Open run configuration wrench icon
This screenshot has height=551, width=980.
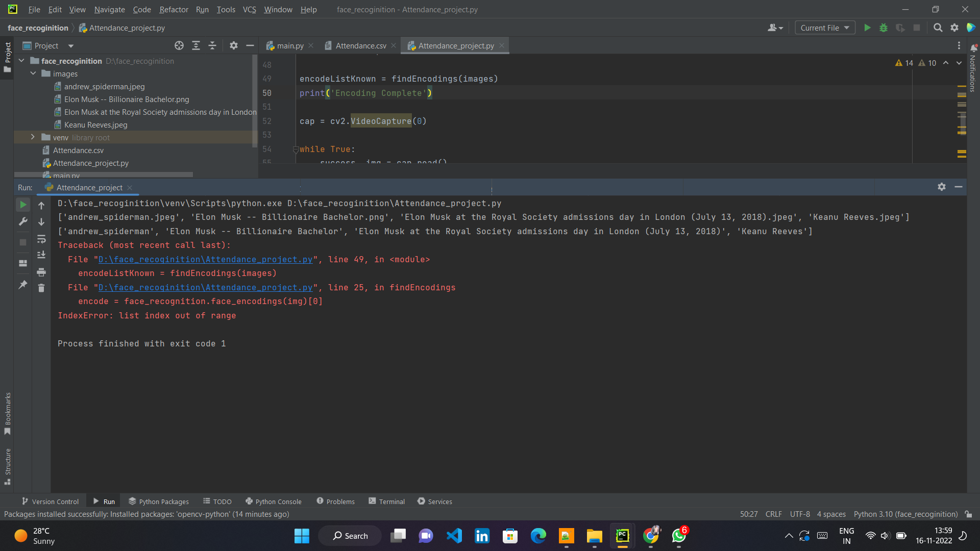coord(23,221)
